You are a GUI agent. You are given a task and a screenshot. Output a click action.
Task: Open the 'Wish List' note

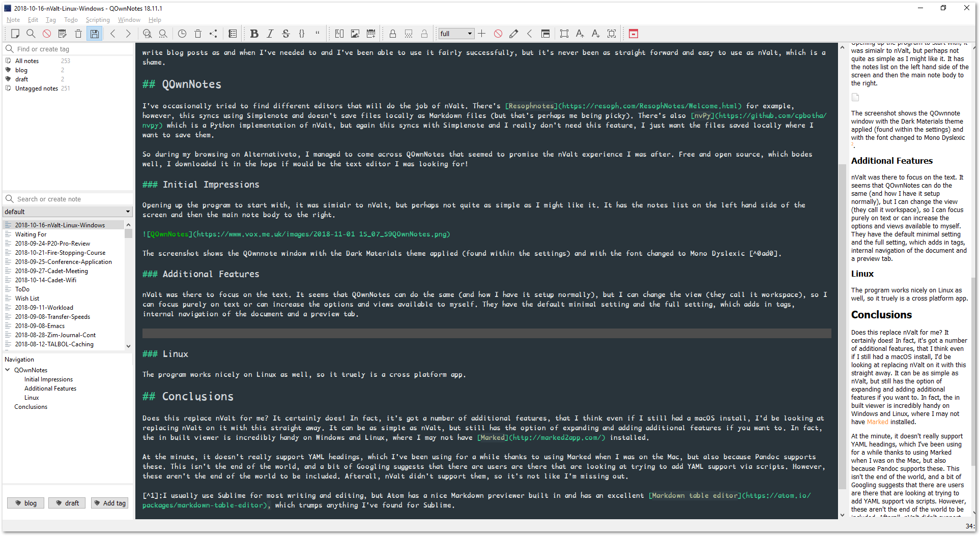click(x=27, y=299)
